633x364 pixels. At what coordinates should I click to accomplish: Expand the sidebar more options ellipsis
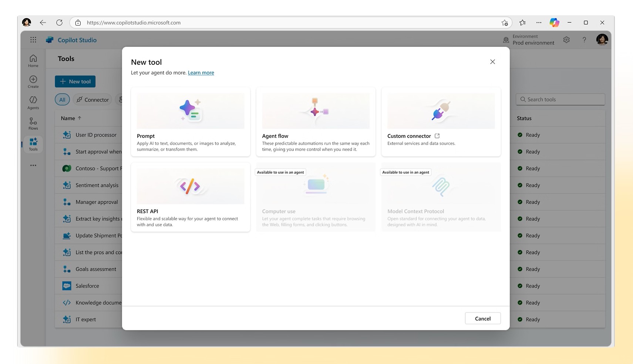[33, 165]
